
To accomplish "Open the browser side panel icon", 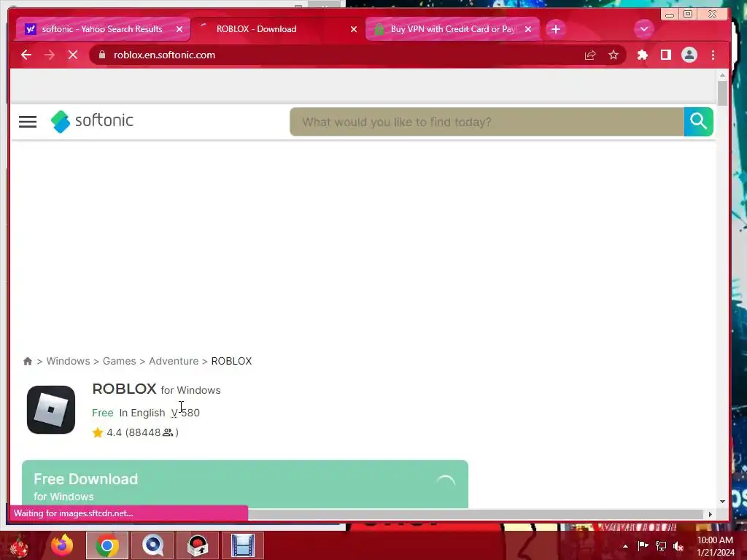I will click(665, 55).
